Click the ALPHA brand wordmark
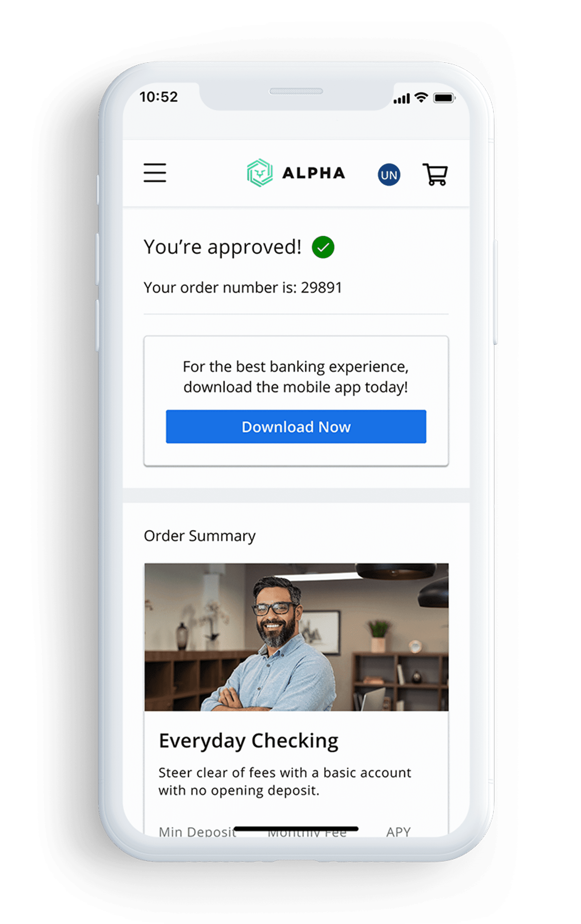Viewport: 581px width, 924px height. [x=313, y=173]
